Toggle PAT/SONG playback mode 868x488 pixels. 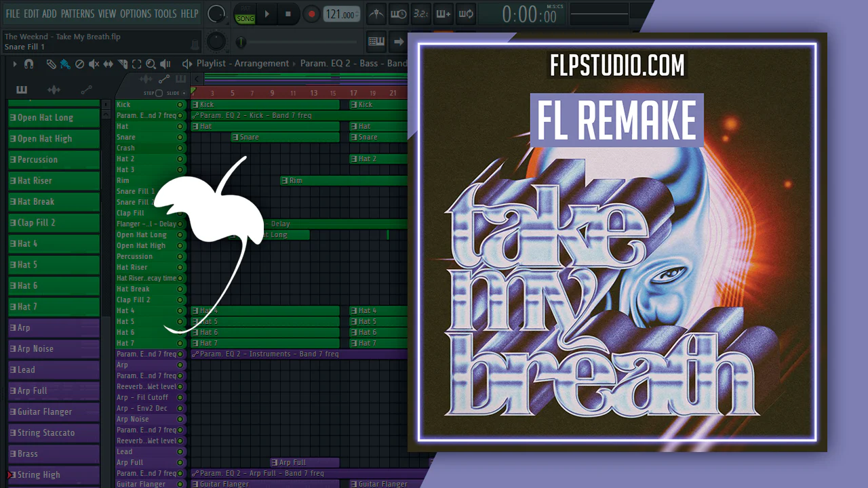click(245, 14)
